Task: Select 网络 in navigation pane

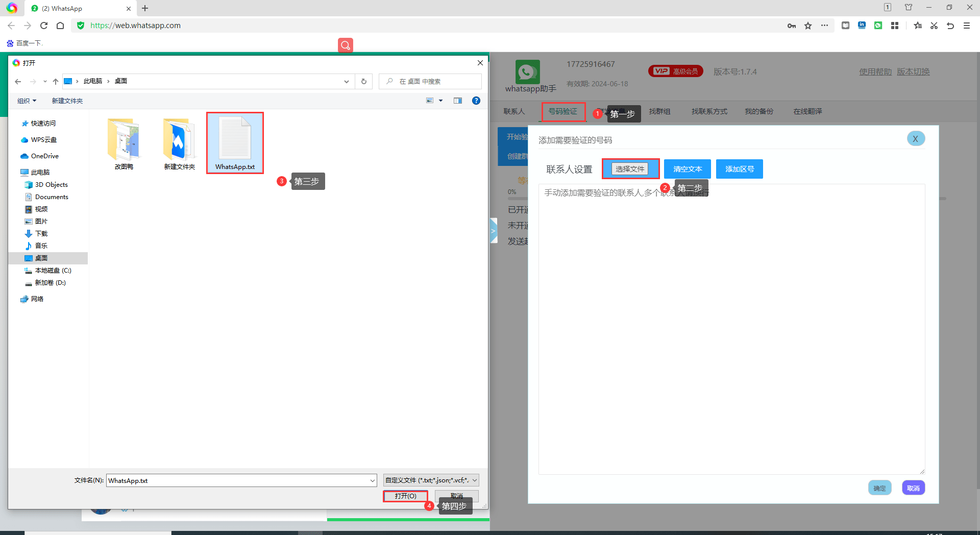Action: coord(32,299)
